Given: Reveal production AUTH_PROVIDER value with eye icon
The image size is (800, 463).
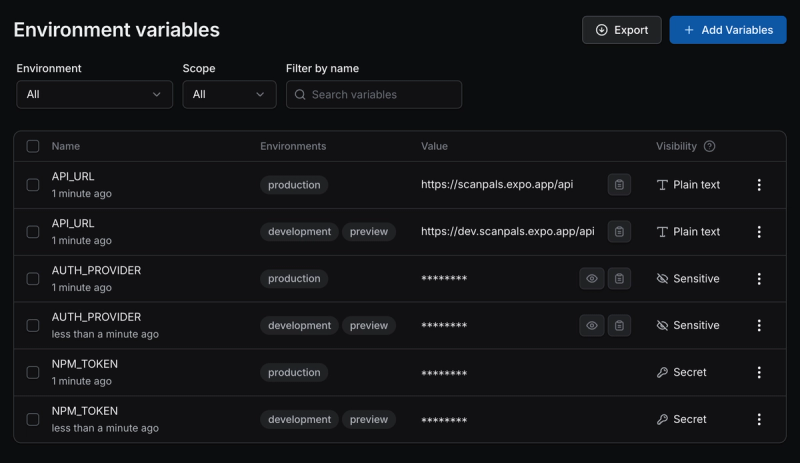Looking at the screenshot, I should click(592, 279).
